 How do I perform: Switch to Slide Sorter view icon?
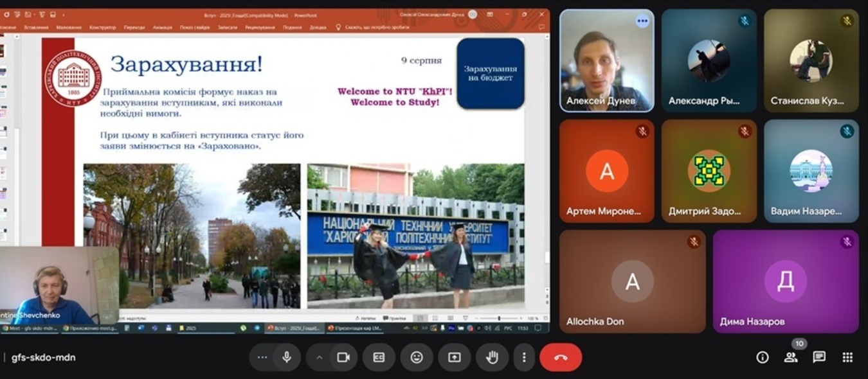click(435, 318)
